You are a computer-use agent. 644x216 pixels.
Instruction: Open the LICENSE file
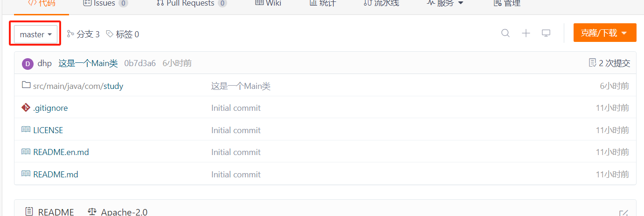click(x=48, y=130)
